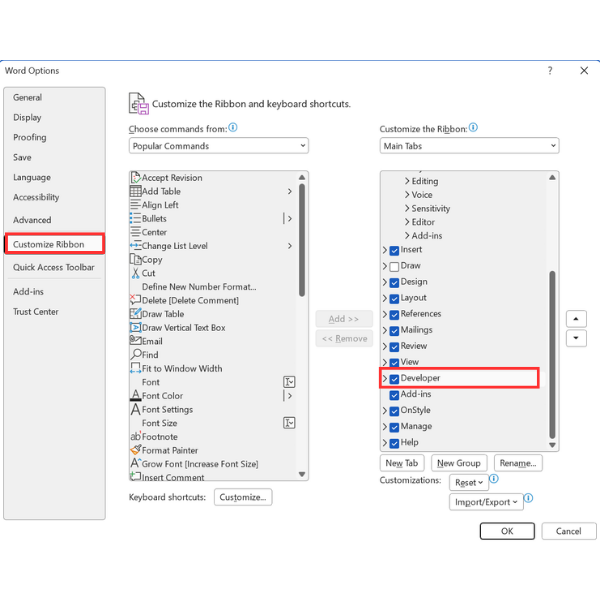Disable the Developer tab checkbox
The height and width of the screenshot is (600, 600).
tap(394, 379)
